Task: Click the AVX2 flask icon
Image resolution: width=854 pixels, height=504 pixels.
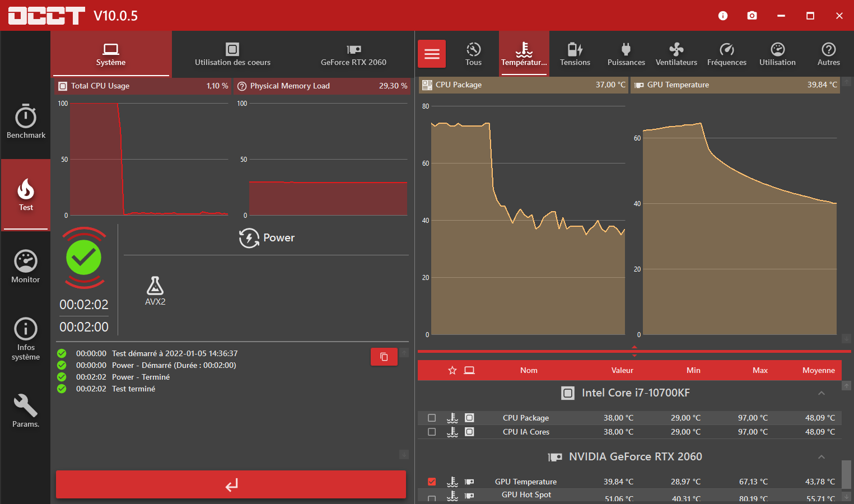Action: pyautogui.click(x=155, y=286)
